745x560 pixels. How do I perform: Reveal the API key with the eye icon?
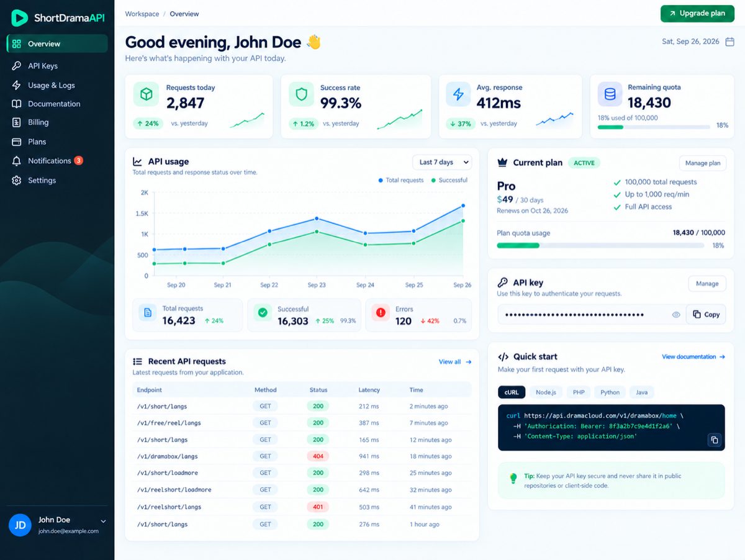(676, 315)
